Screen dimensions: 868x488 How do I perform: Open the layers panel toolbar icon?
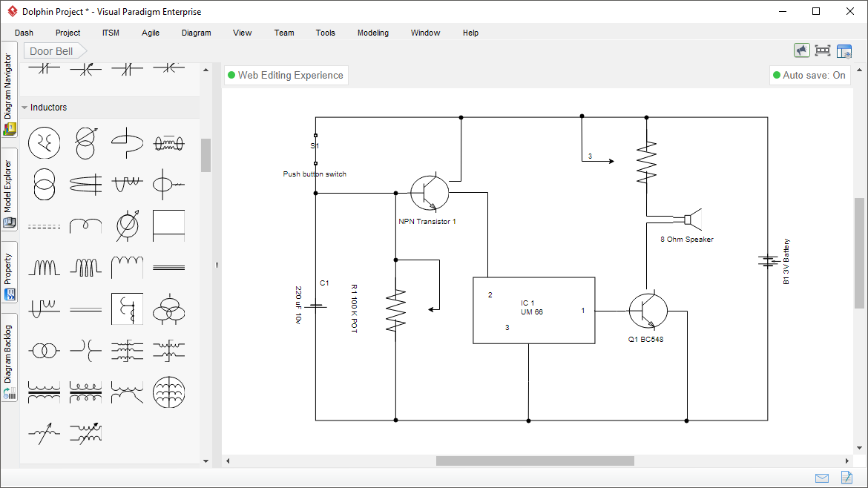point(844,50)
